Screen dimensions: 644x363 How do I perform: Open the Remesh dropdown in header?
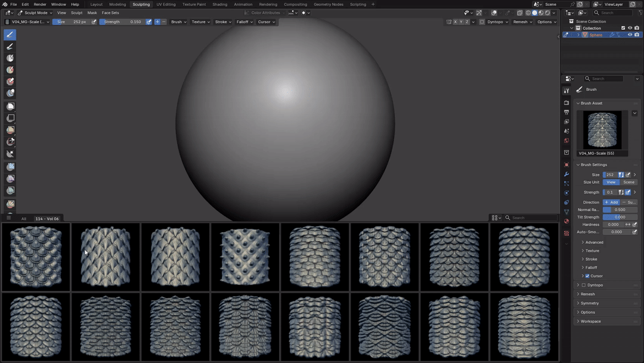click(x=522, y=21)
